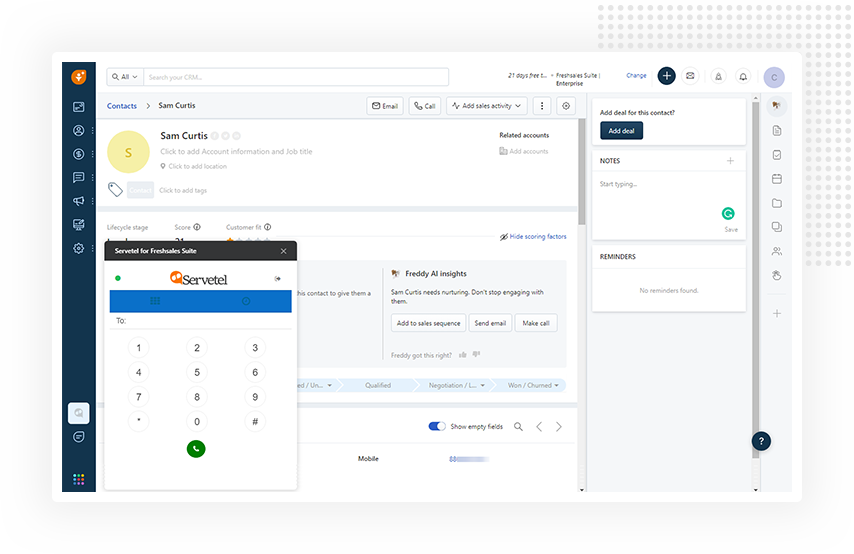
Task: Open the three-dot more options menu
Action: click(541, 106)
